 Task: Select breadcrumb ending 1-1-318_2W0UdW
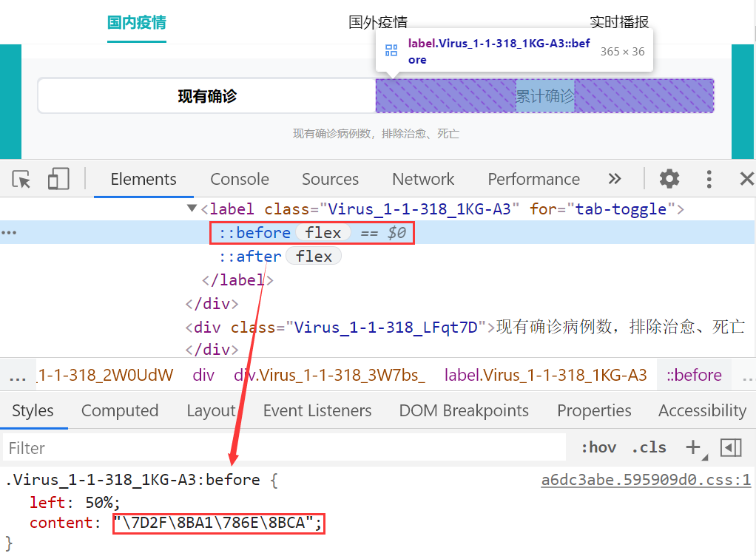tap(104, 375)
